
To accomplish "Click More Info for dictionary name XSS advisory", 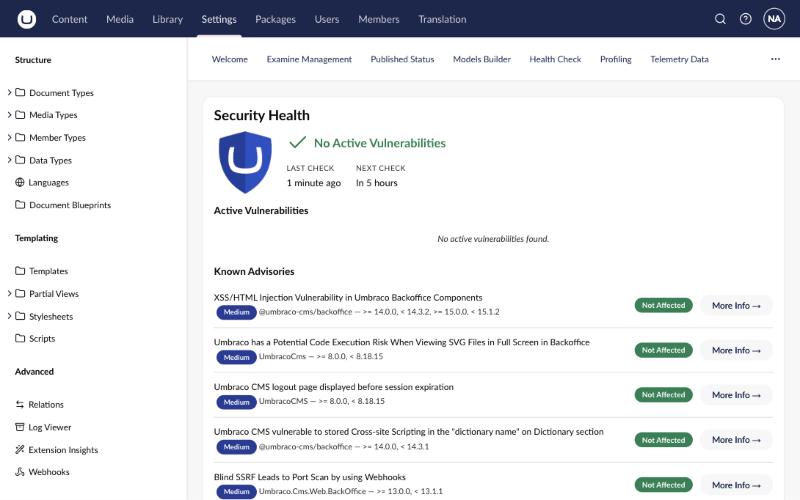I will click(x=736, y=440).
